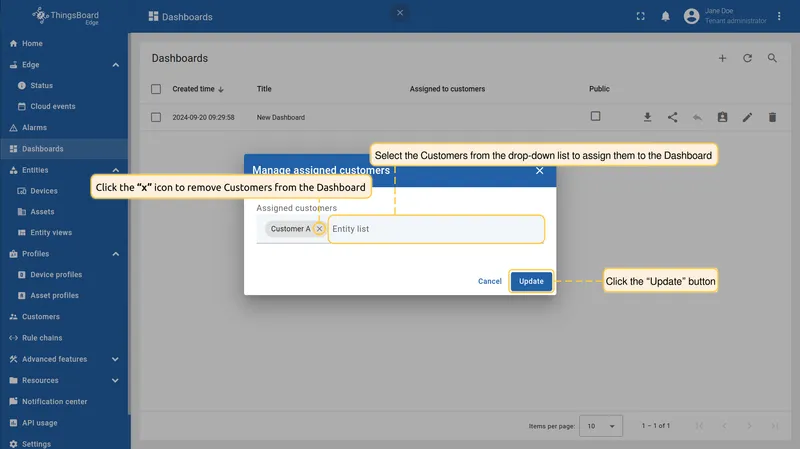Image resolution: width=800 pixels, height=449 pixels.
Task: Manage assigned customers icon for New Dashboard
Action: [722, 117]
